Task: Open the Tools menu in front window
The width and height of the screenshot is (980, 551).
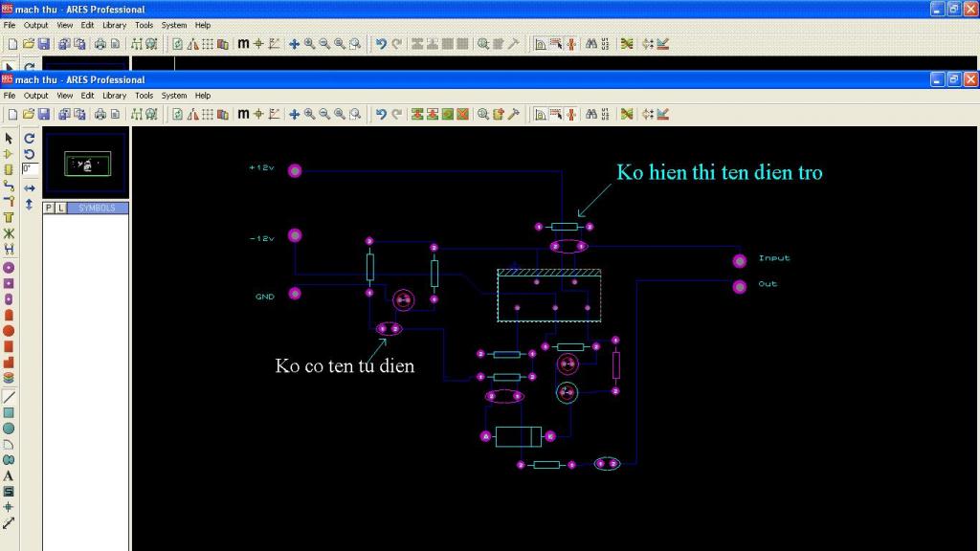Action: (x=144, y=96)
